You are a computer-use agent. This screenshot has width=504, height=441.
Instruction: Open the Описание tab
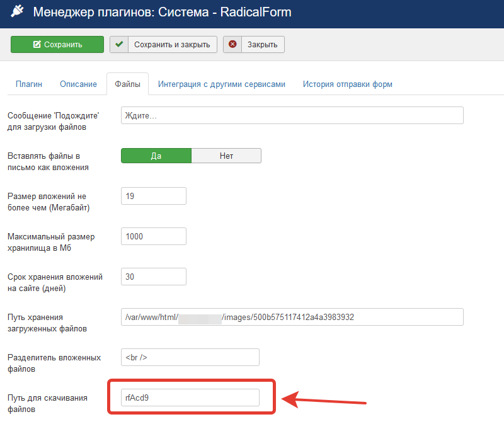[x=78, y=84]
